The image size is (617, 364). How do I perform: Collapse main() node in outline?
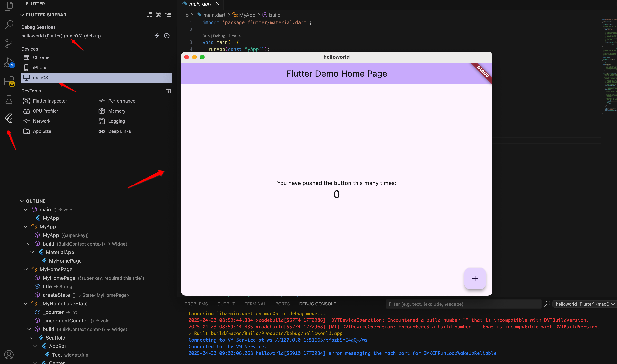25,209
